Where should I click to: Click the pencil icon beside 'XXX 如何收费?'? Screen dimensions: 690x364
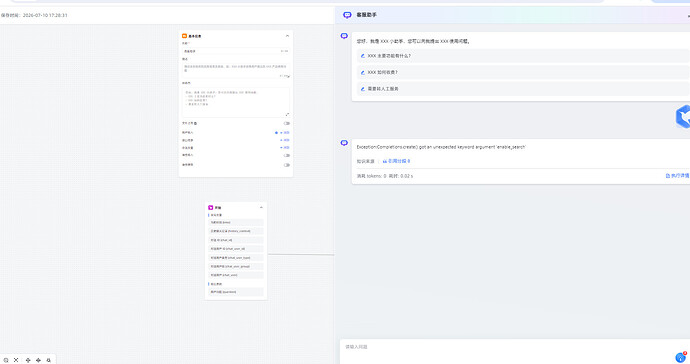click(363, 72)
